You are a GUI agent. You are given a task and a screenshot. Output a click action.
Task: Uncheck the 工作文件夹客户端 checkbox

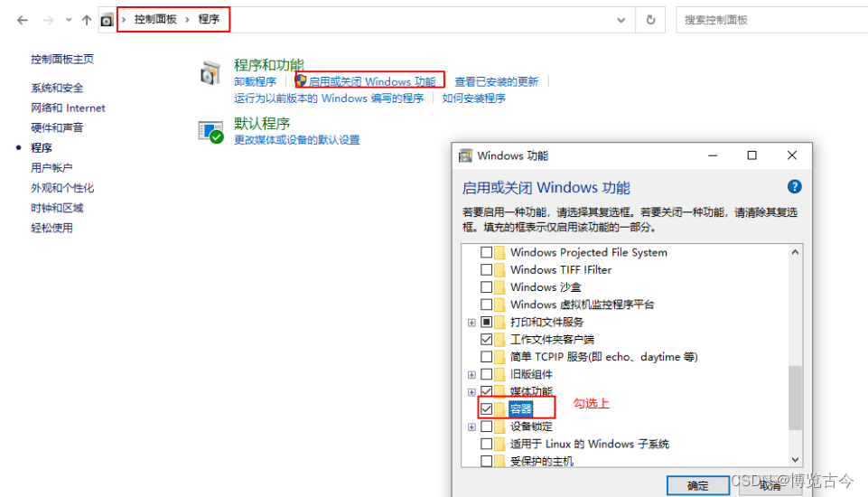coord(486,339)
